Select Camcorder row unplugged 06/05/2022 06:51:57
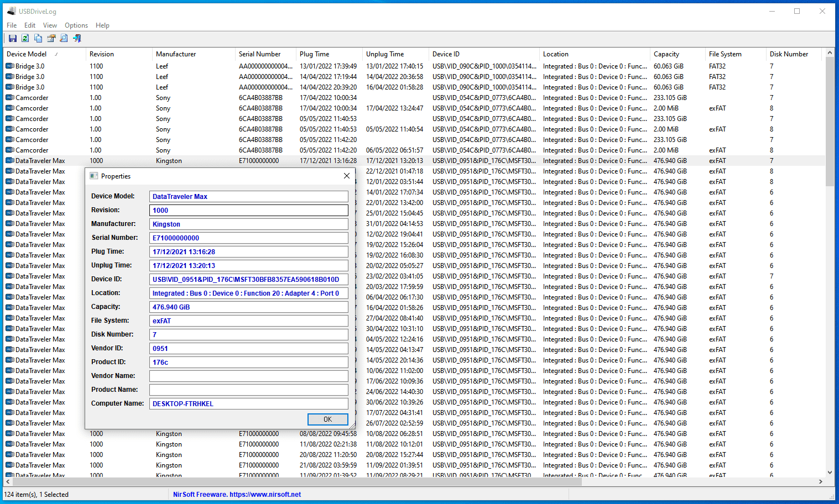Screen dimensions: 839x504 click(x=414, y=150)
